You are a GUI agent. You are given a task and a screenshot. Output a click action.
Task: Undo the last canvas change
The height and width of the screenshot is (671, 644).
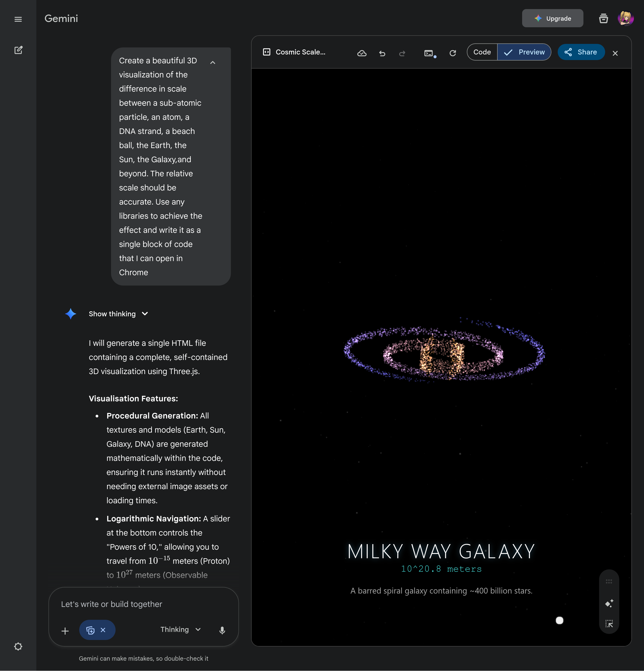(x=382, y=53)
